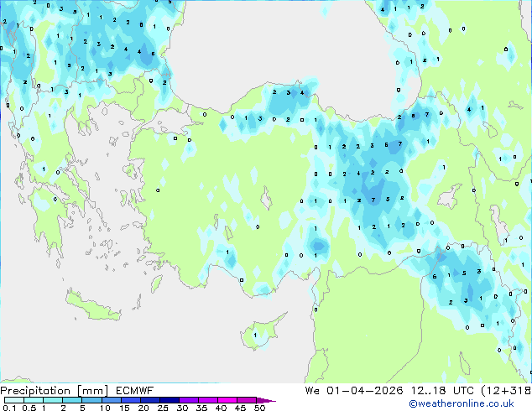Click the legend value '0.1'
This screenshot has height=411, width=532.
tap(9, 408)
